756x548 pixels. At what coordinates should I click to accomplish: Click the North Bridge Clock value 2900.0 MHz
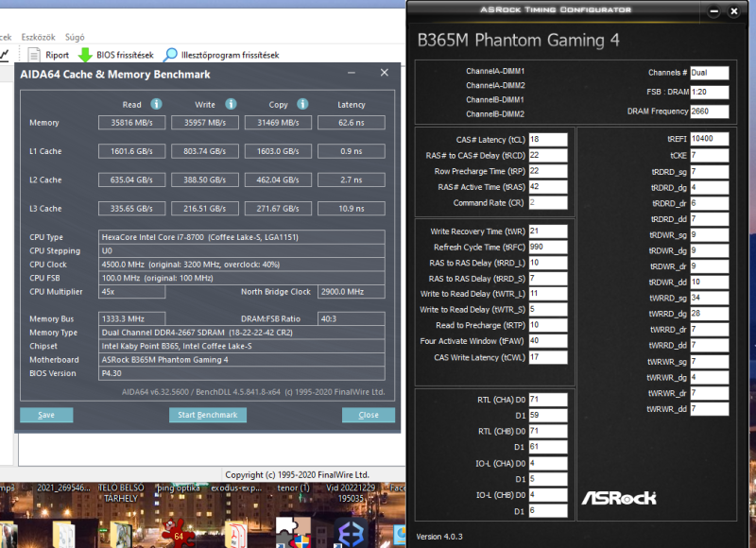pyautogui.click(x=352, y=292)
